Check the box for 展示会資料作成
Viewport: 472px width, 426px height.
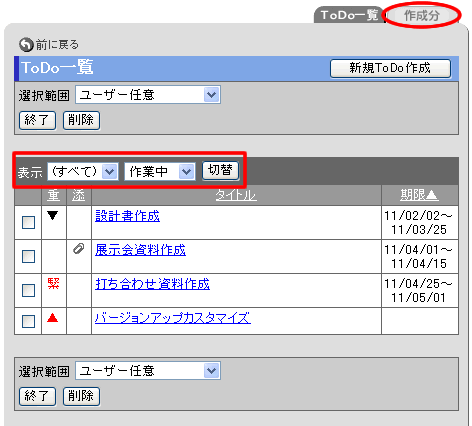(x=28, y=256)
